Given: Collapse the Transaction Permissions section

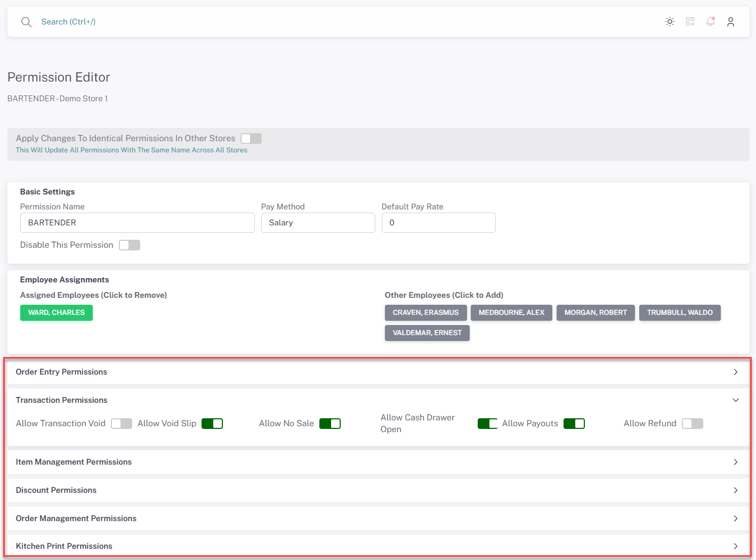Looking at the screenshot, I should [x=735, y=400].
